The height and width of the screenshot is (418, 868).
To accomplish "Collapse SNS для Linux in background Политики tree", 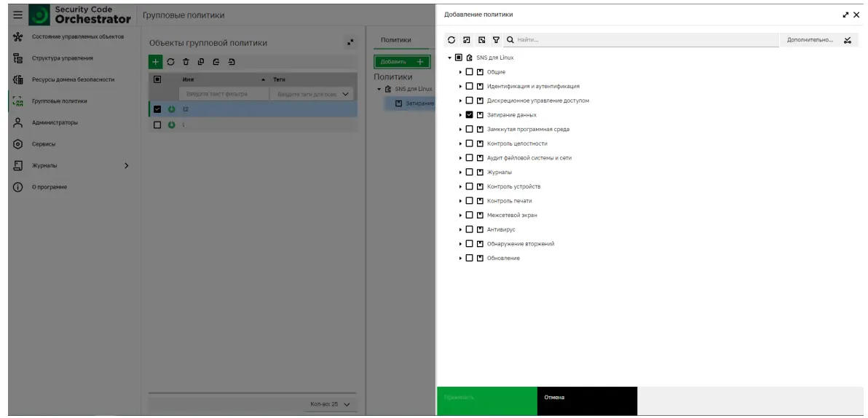I will (x=379, y=89).
